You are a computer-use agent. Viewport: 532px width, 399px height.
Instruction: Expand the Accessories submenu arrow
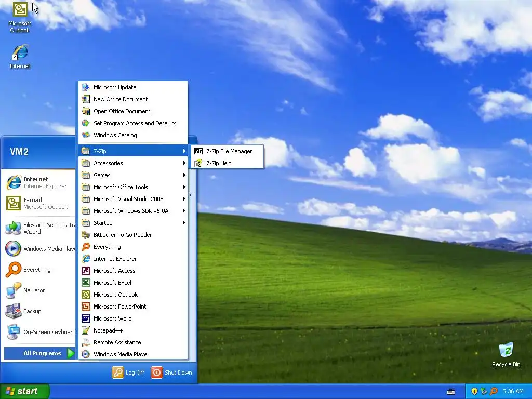(x=184, y=163)
